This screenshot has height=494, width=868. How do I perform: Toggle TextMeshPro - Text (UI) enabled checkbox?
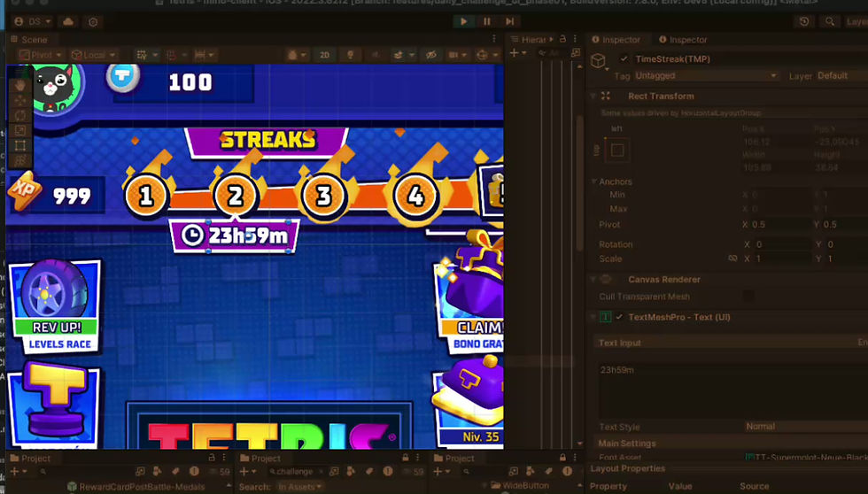click(619, 317)
